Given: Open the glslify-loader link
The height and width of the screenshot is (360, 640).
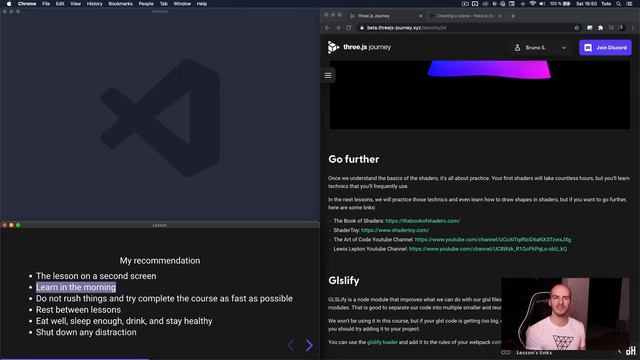Looking at the screenshot, I should click(x=382, y=342).
